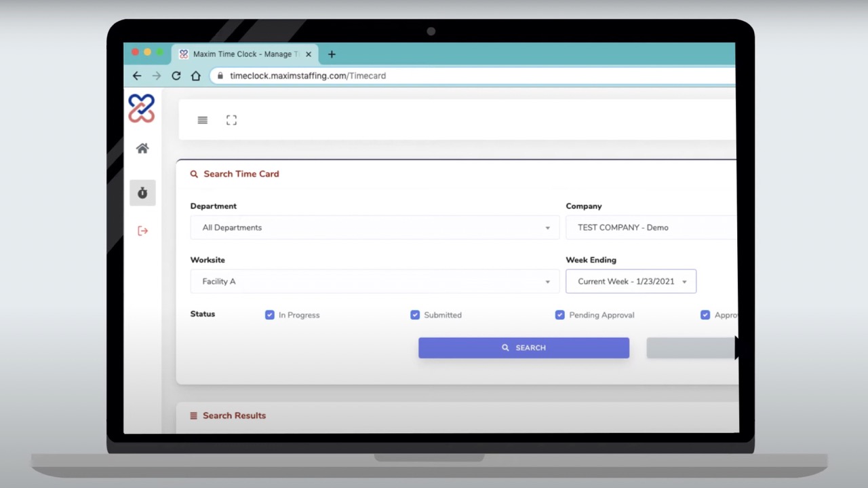Open the Worksite dropdown Facility A
The width and height of the screenshot is (868, 488).
375,281
